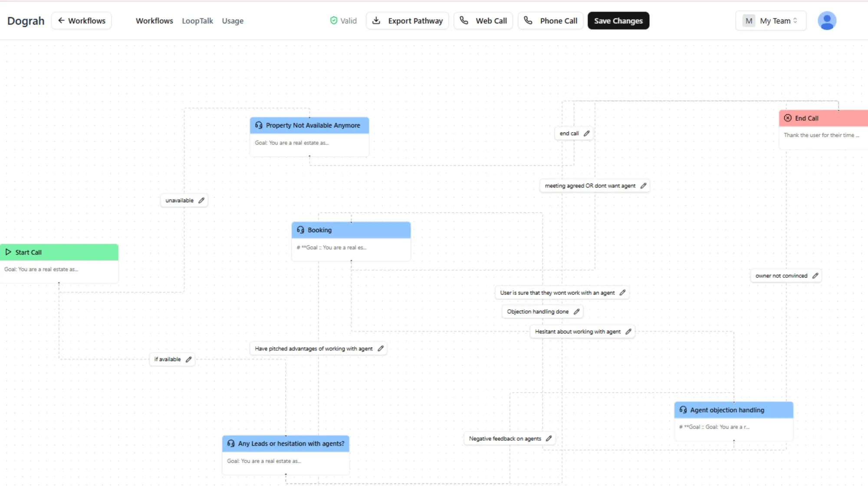The image size is (868, 488).
Task: Start a Web Call
Action: pyautogui.click(x=483, y=20)
